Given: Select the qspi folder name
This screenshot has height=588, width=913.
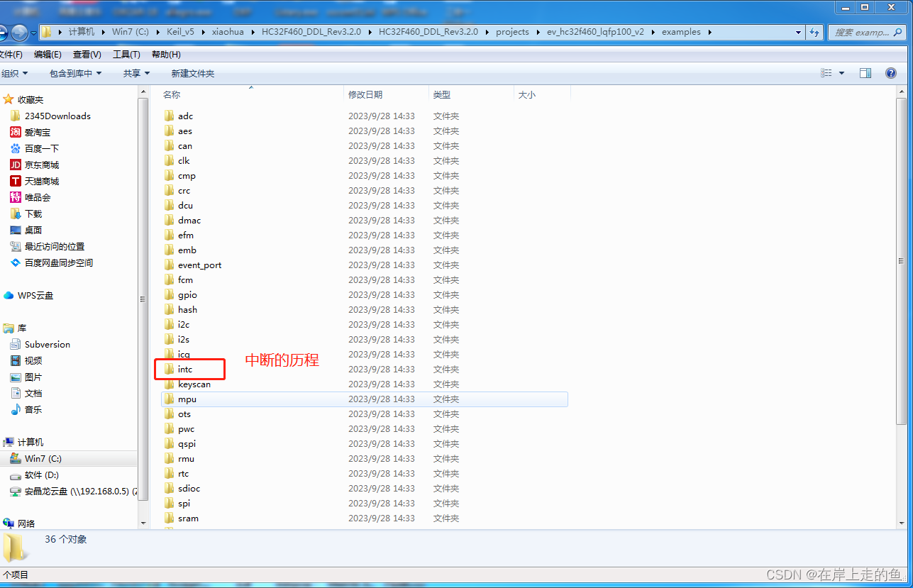Looking at the screenshot, I should coord(187,444).
